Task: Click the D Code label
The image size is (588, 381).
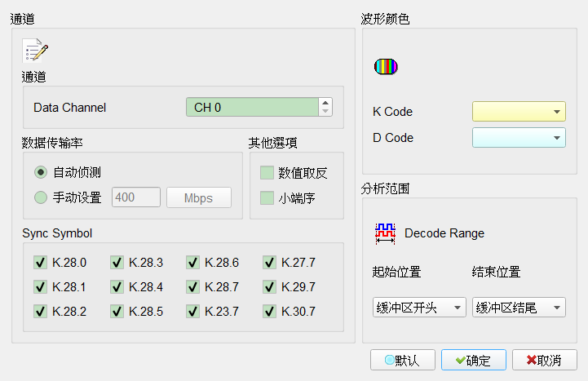Action: coord(393,138)
